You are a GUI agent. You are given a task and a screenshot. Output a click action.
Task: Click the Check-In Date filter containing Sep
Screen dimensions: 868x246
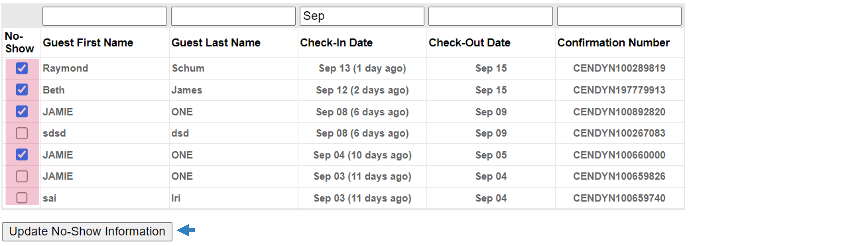click(x=362, y=16)
